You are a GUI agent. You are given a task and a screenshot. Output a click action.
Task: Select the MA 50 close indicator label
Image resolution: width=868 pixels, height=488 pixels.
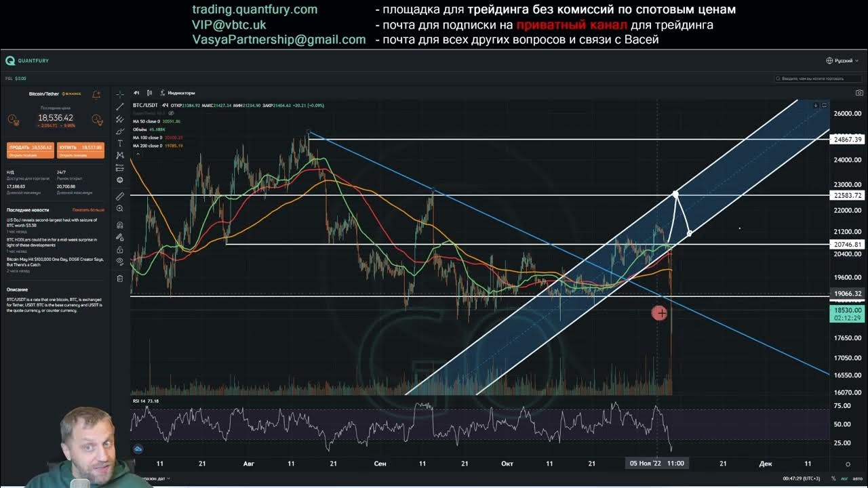[x=147, y=121]
